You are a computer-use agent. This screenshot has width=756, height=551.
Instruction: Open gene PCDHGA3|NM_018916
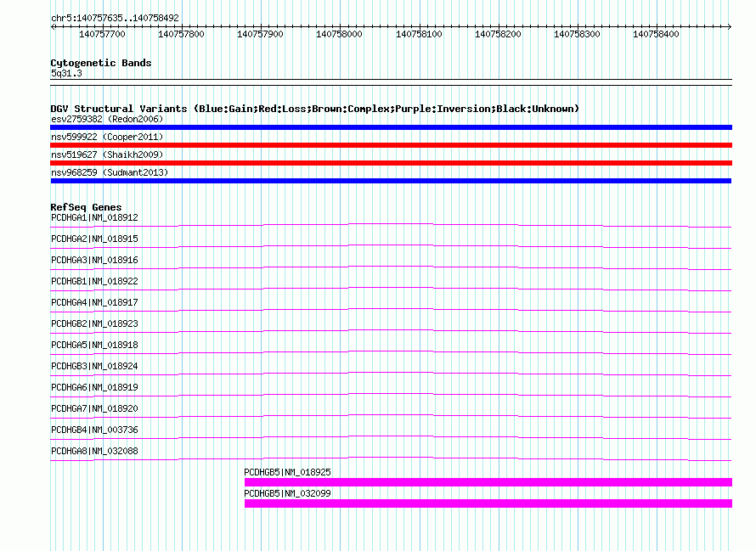pyautogui.click(x=94, y=260)
